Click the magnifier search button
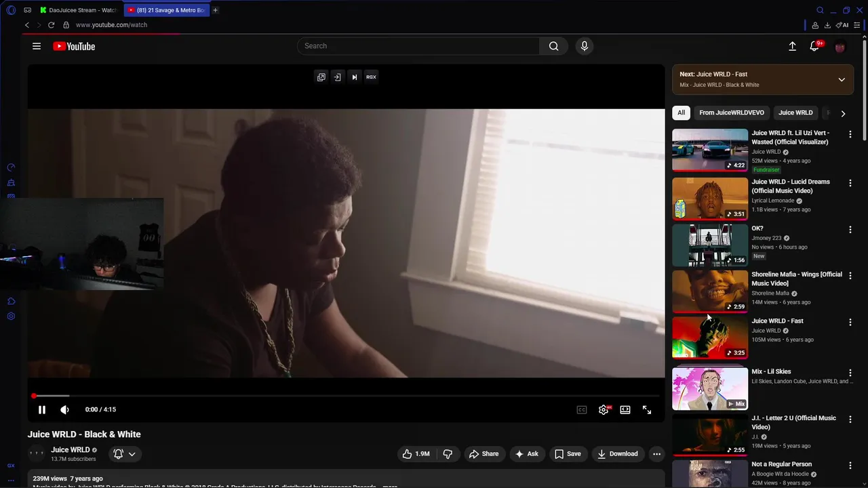The width and height of the screenshot is (868, 488). click(554, 46)
